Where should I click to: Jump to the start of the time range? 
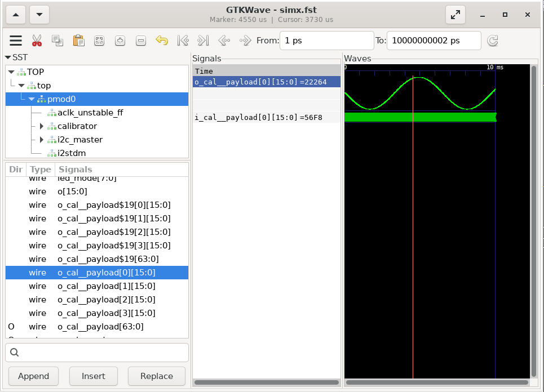(x=183, y=41)
